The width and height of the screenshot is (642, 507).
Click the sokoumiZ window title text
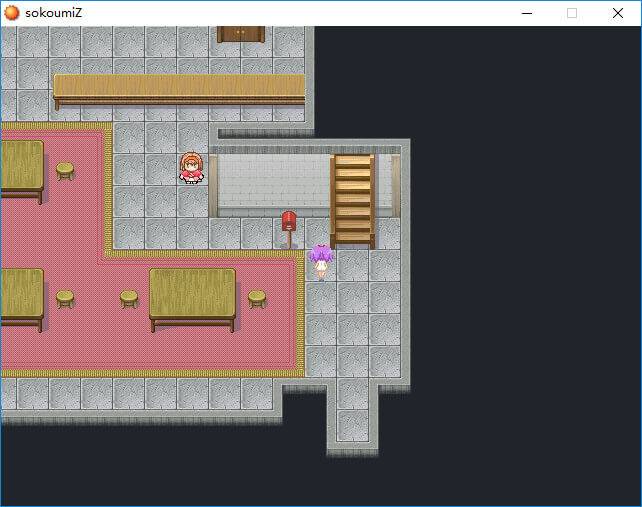[53, 13]
